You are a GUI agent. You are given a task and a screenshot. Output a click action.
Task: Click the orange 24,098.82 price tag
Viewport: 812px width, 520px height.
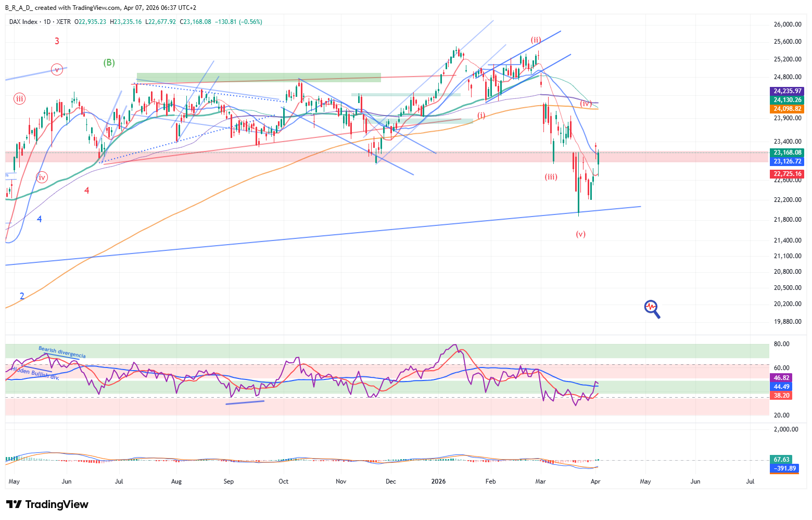tap(786, 109)
